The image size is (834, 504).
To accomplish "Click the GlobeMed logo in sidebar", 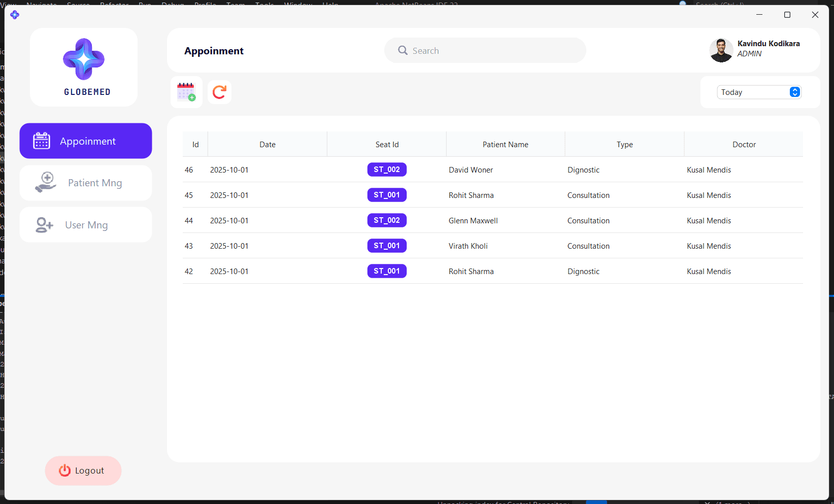I will [x=84, y=67].
